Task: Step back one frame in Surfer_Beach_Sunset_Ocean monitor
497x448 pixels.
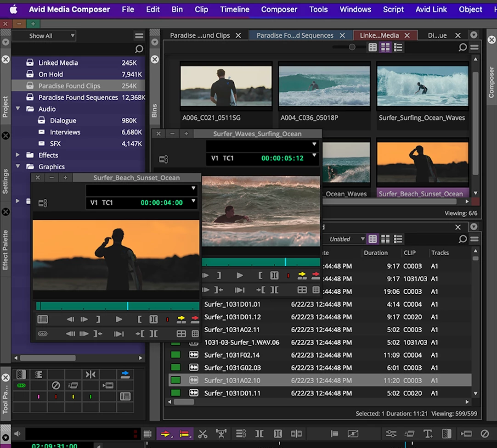Action: click(70, 319)
